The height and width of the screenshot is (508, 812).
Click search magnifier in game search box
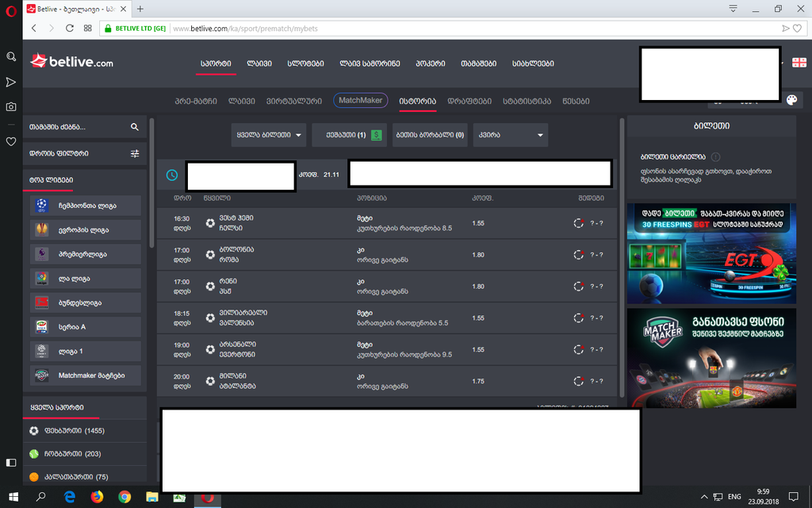pos(135,127)
